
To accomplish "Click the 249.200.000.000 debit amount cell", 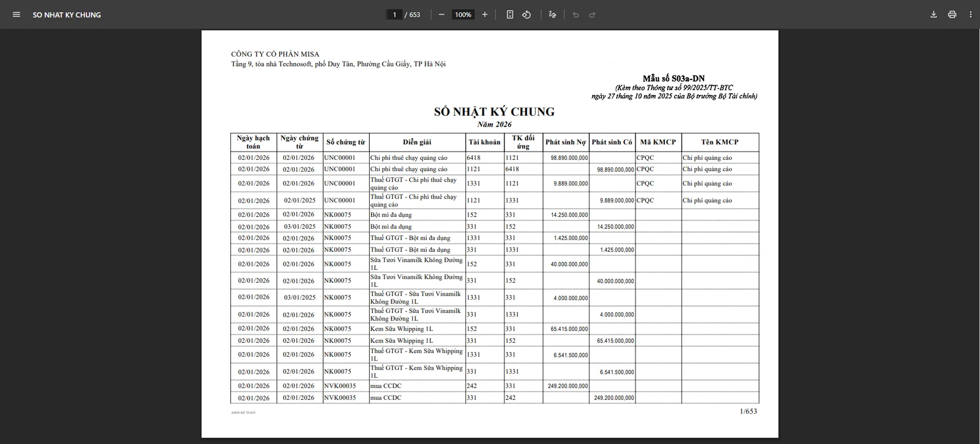I will (568, 386).
